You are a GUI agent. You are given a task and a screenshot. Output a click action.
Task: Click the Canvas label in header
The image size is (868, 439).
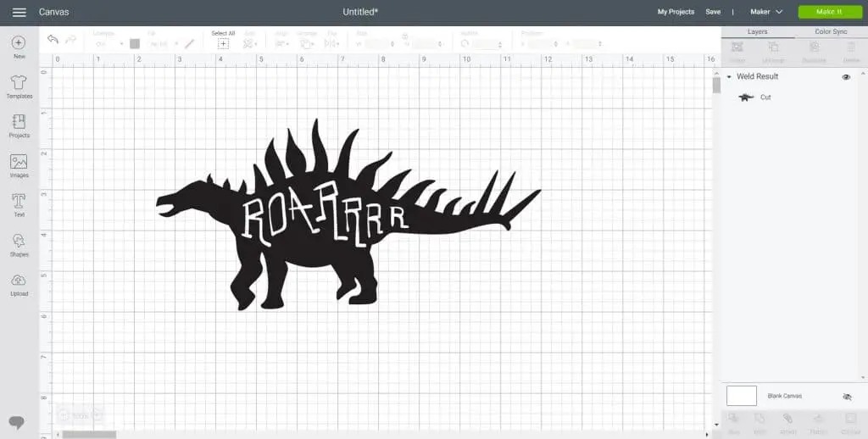pos(53,12)
